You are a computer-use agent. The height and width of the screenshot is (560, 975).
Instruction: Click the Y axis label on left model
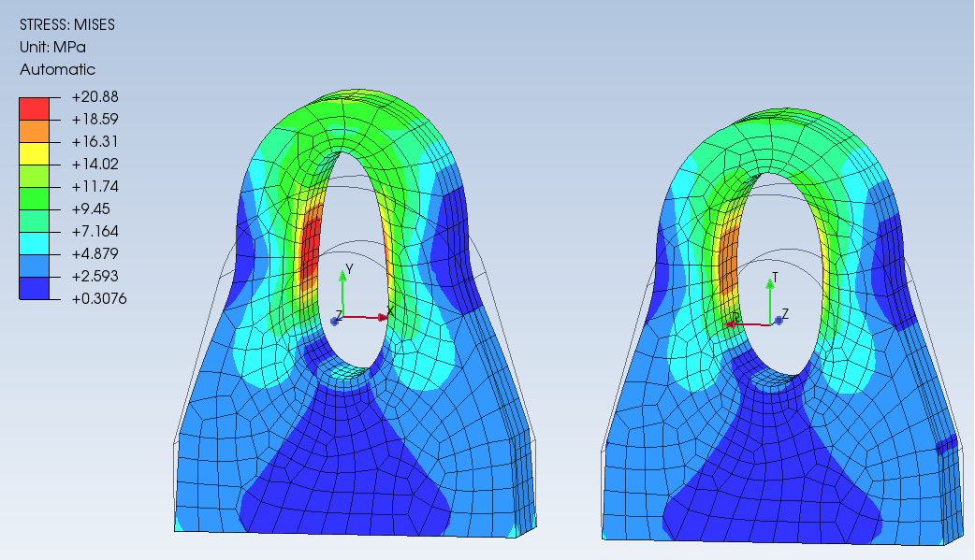349,269
